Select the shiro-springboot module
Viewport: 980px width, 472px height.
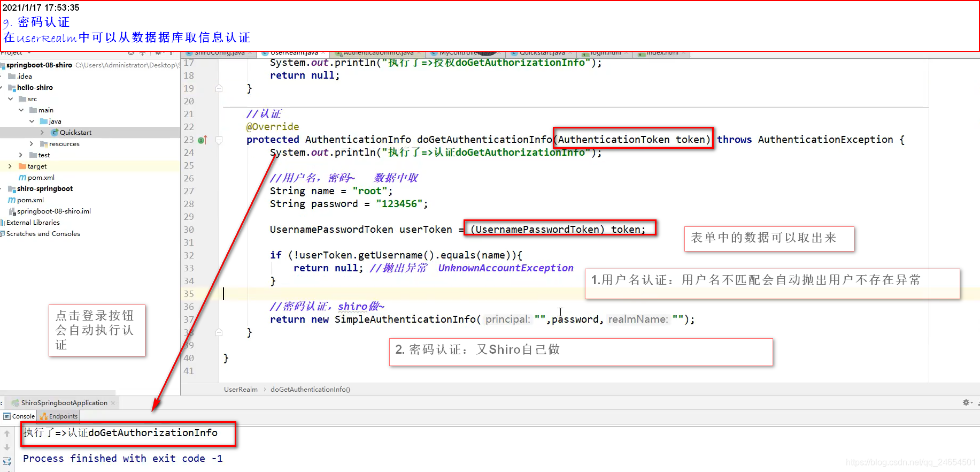click(45, 188)
